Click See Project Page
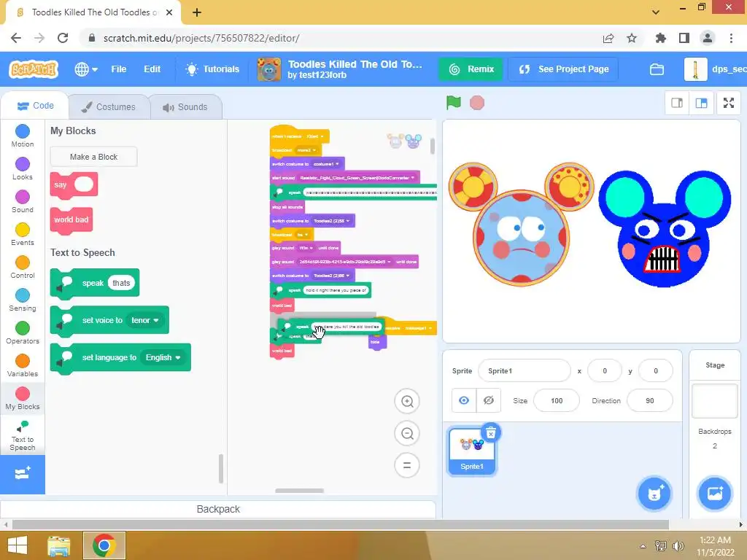The height and width of the screenshot is (560, 747). click(x=564, y=69)
